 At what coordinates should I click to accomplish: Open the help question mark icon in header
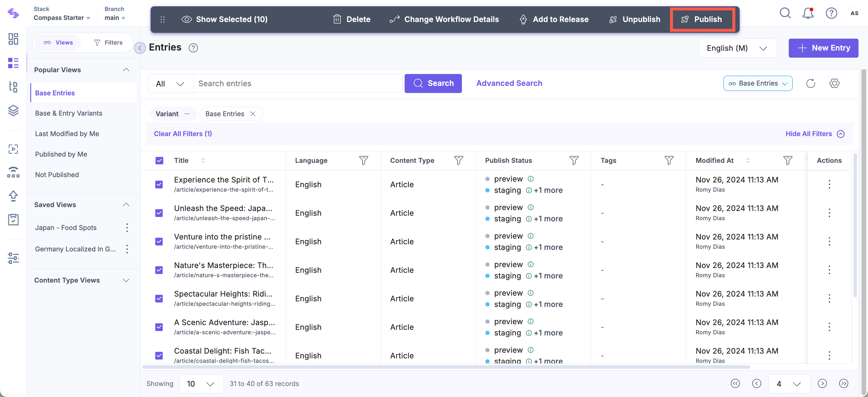[831, 13]
